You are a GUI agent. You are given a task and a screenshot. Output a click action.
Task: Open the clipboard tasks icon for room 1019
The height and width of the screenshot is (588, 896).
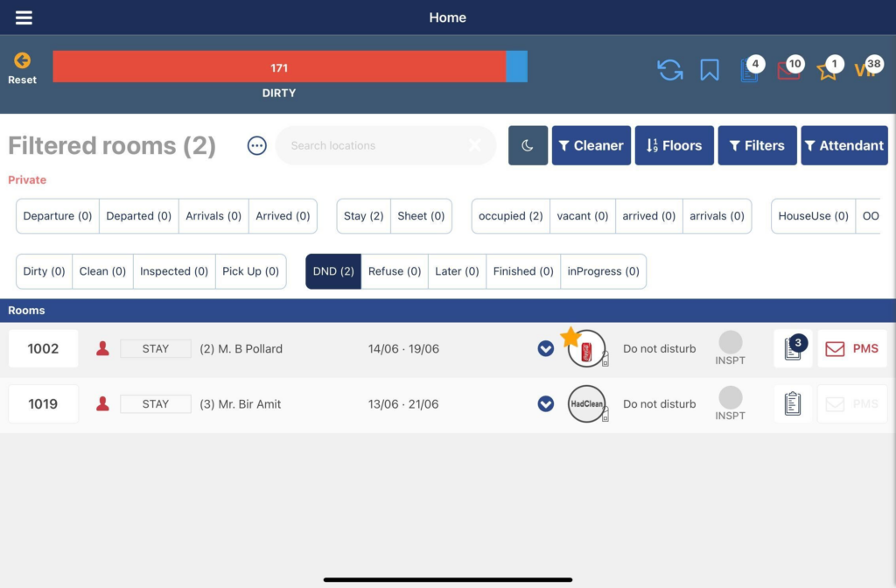[x=793, y=404]
